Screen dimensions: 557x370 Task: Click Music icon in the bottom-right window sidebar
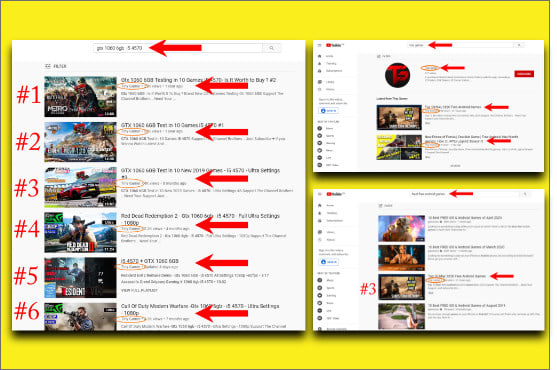320,280
